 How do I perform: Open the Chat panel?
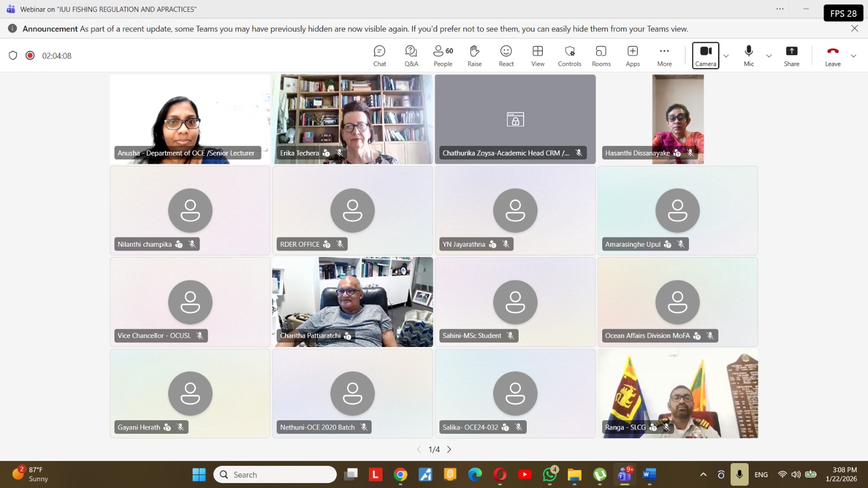(x=379, y=55)
